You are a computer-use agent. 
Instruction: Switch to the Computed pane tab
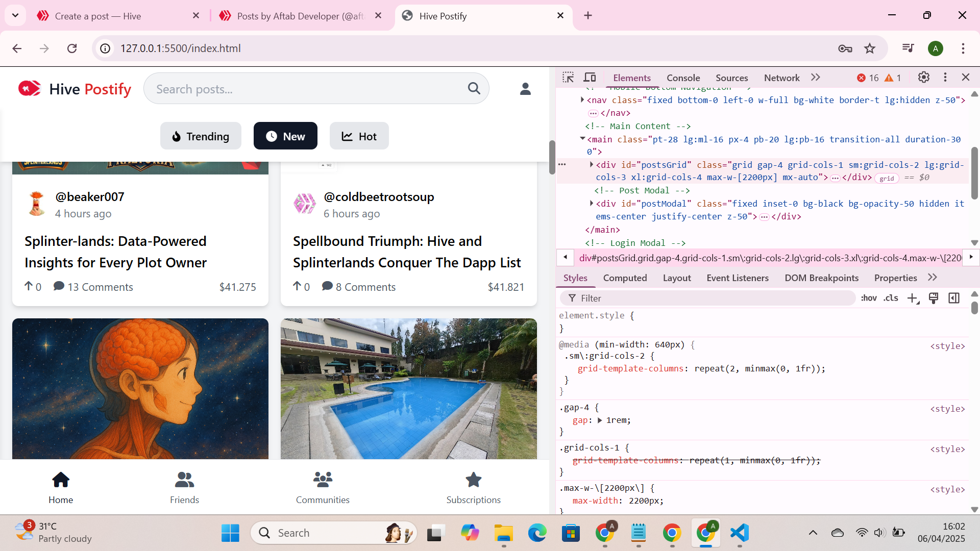point(625,278)
